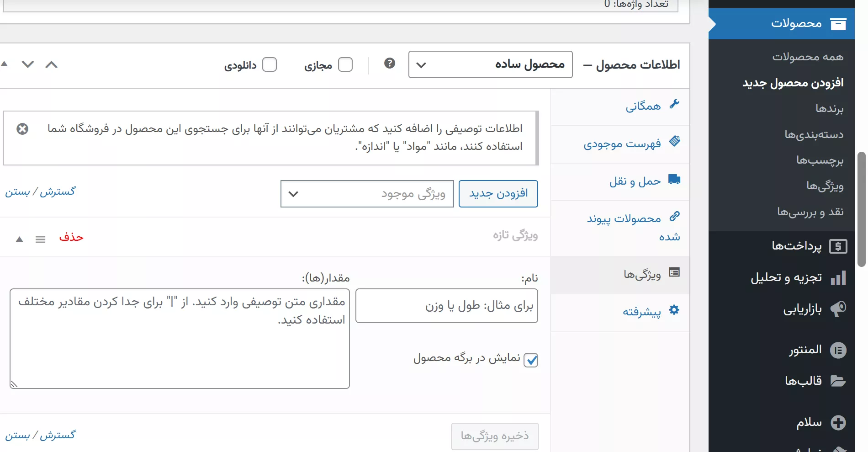Viewport: 868px width, 452px height.
Task: Click the Payments dollar icon
Action: 838,246
